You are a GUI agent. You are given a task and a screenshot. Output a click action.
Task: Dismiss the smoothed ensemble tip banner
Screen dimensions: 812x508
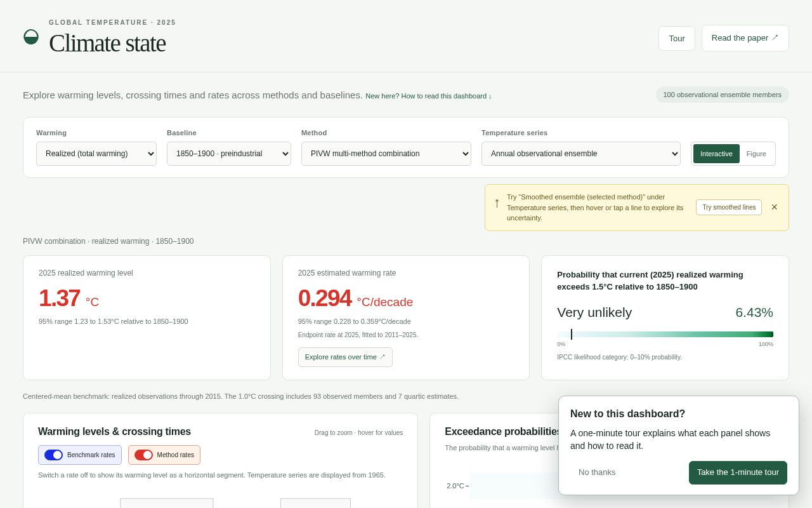pos(774,207)
